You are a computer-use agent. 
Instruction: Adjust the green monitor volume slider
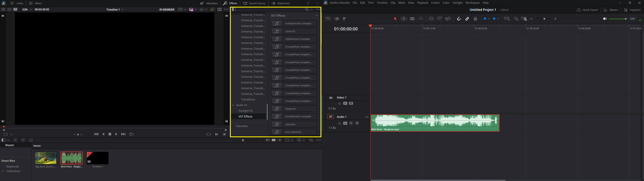(x=618, y=19)
